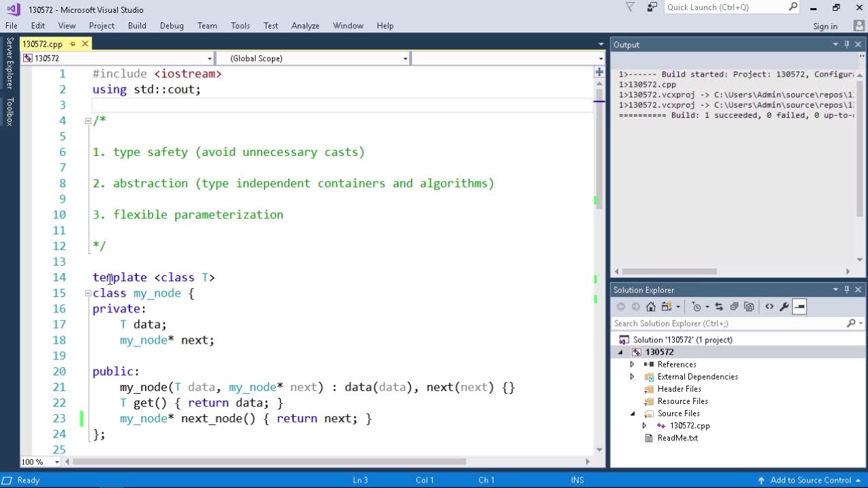
Task: Open the Analyze menu
Action: tap(305, 26)
